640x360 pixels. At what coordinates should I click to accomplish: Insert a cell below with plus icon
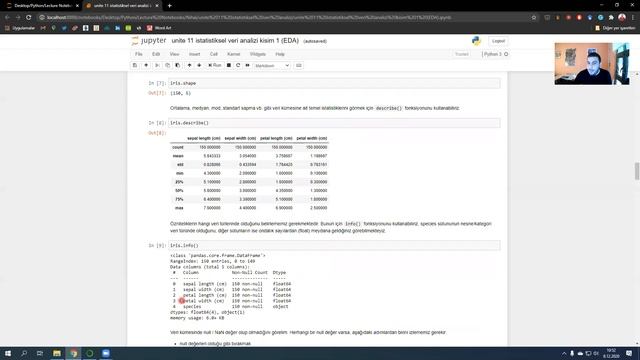tap(146, 65)
